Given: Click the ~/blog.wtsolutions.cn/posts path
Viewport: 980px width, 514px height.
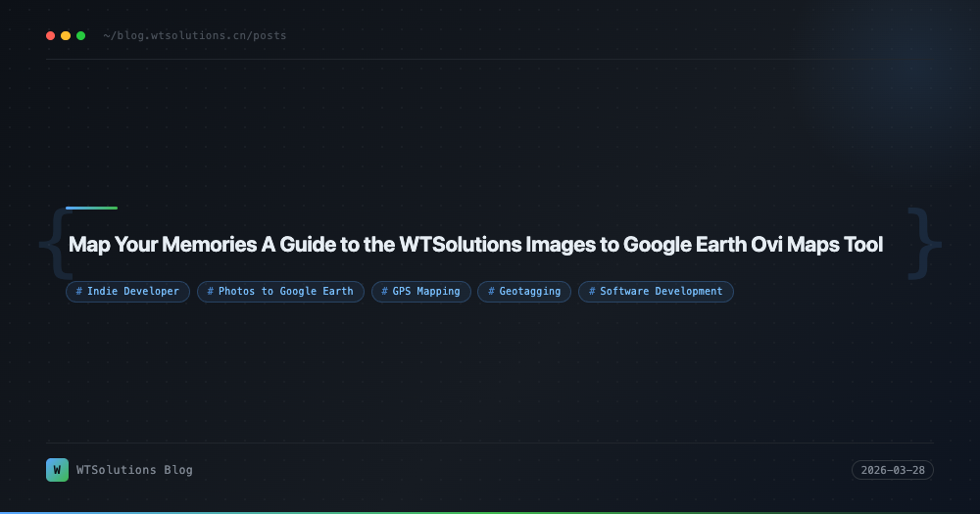Looking at the screenshot, I should coord(195,35).
